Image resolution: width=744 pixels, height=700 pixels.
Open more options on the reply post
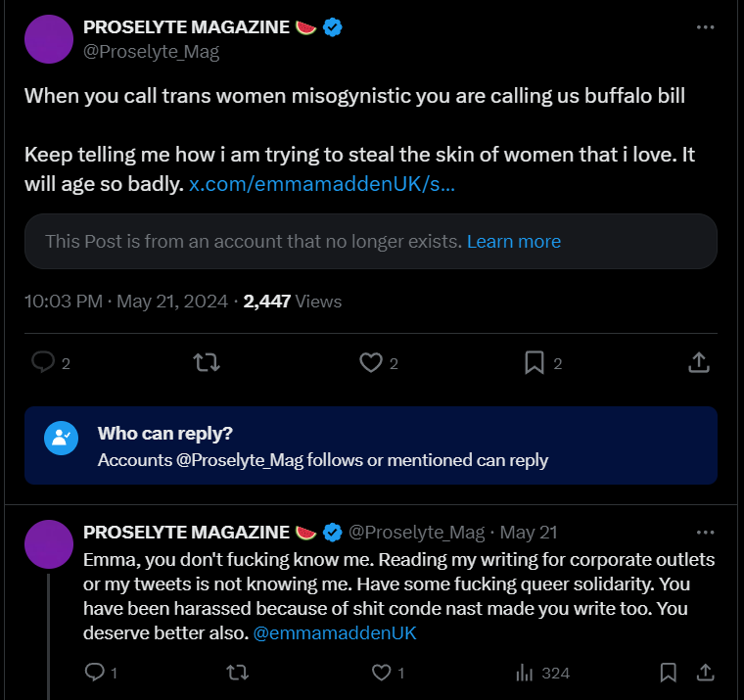pyautogui.click(x=705, y=533)
